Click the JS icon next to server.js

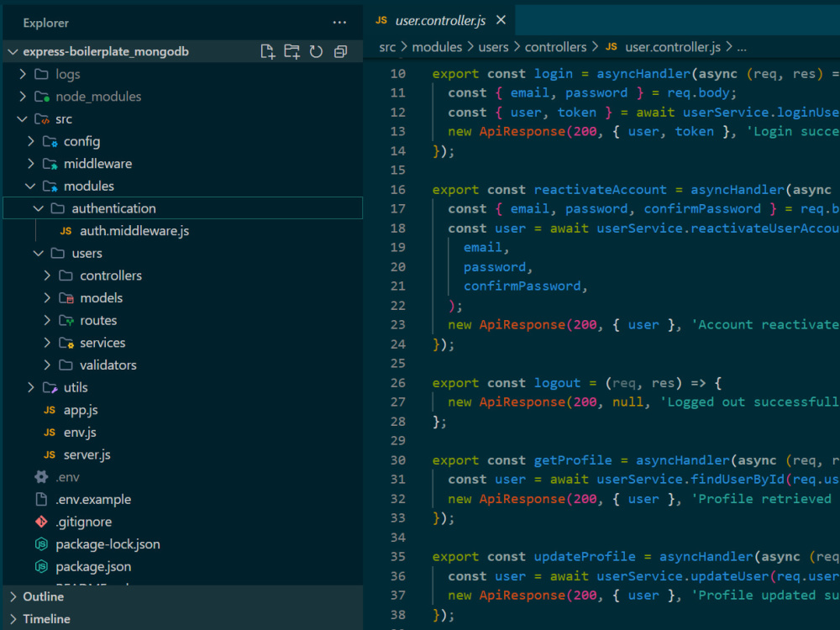(x=50, y=454)
